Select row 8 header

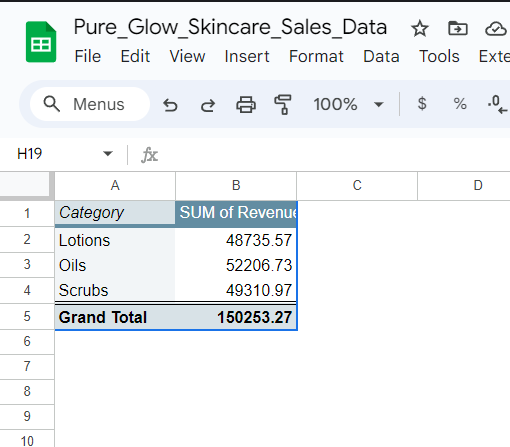tap(27, 392)
